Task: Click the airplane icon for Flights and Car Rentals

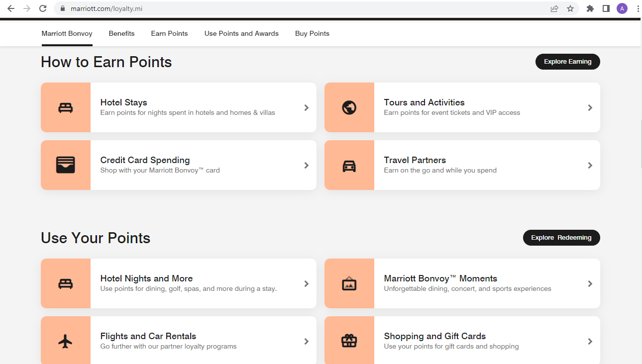Action: tap(66, 341)
